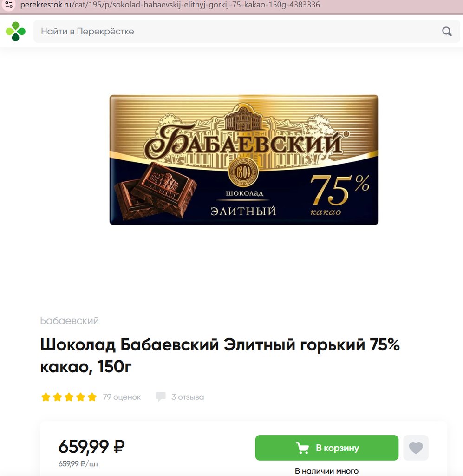
Task: Select the perekrestok.ru URL in the address bar
Action: pos(170,5)
